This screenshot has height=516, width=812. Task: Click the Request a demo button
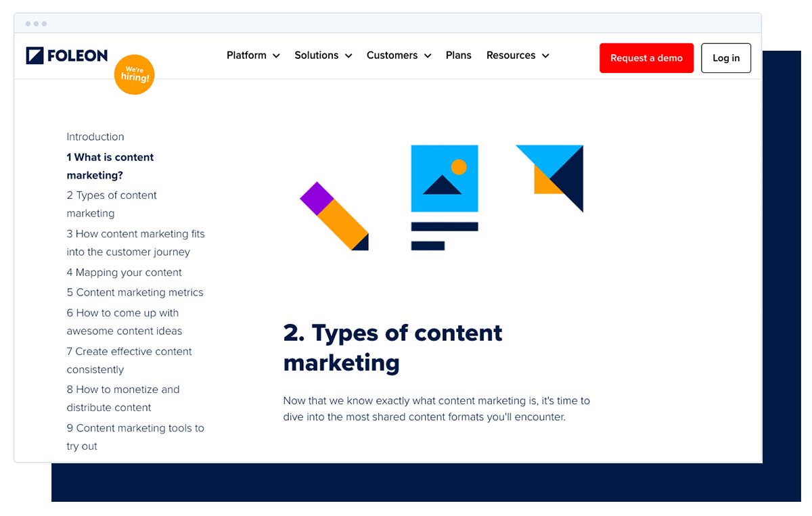[646, 58]
